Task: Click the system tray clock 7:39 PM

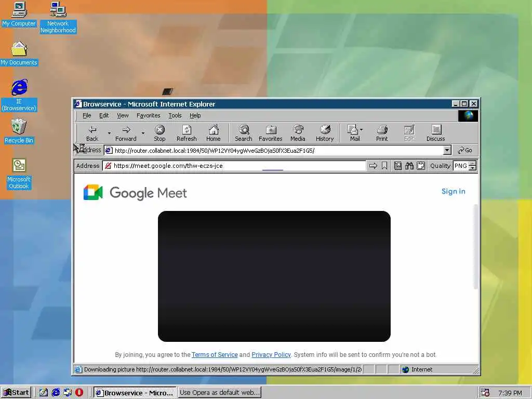Action: (510, 393)
